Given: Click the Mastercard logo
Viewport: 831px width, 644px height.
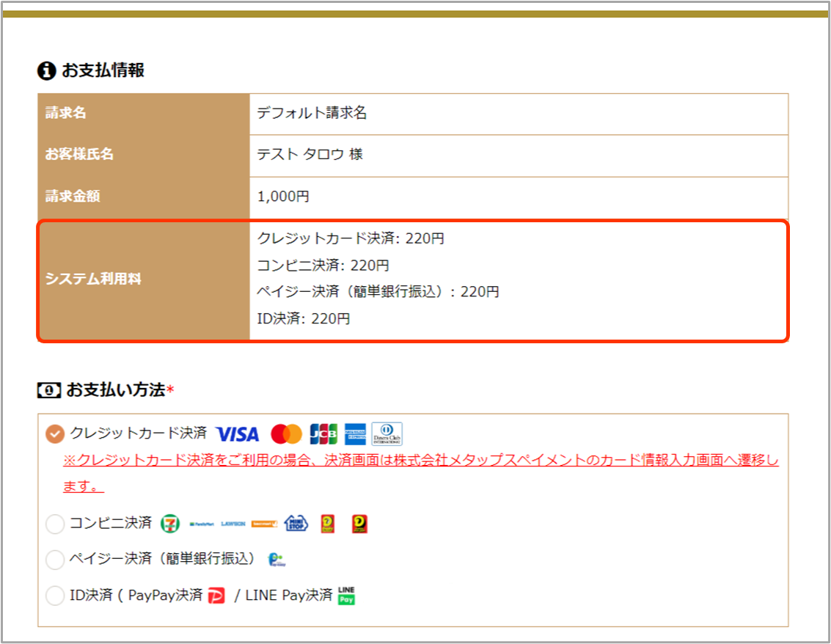Looking at the screenshot, I should [x=286, y=434].
